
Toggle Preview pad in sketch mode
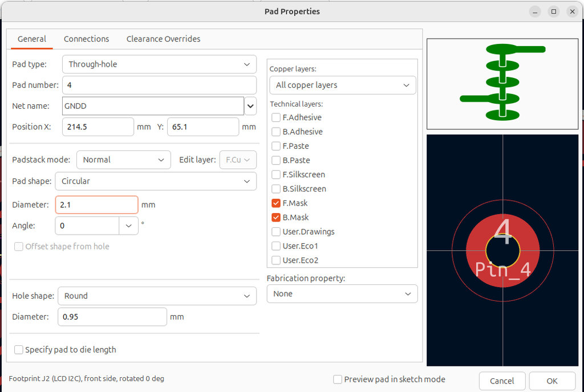[x=338, y=379]
